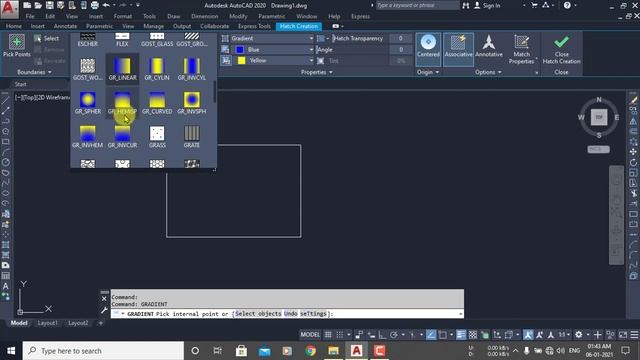The height and width of the screenshot is (360, 640).
Task: Toggle ortho mode in status bar
Action: coord(382,335)
